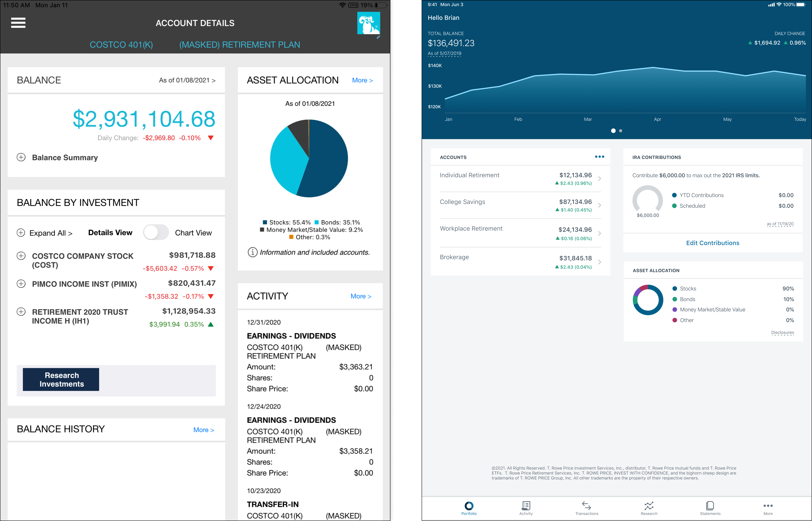
Task: Click Money Market/Stable Value 9.2% swatch
Action: tap(262, 230)
